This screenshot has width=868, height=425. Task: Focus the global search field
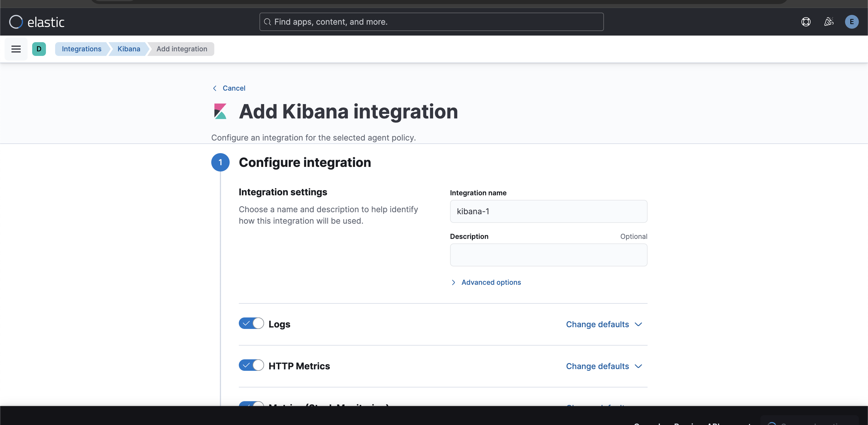(431, 22)
